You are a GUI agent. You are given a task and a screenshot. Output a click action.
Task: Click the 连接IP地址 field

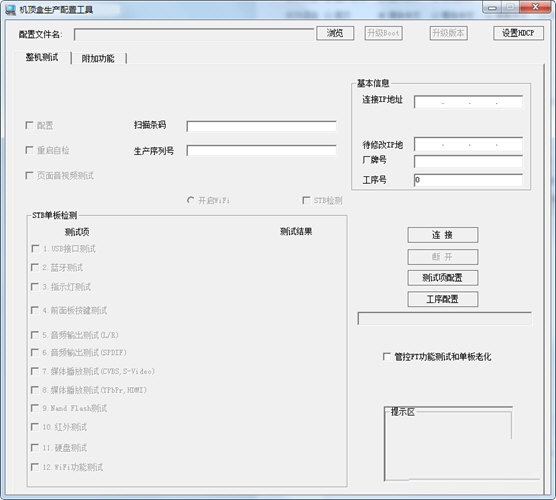468,102
